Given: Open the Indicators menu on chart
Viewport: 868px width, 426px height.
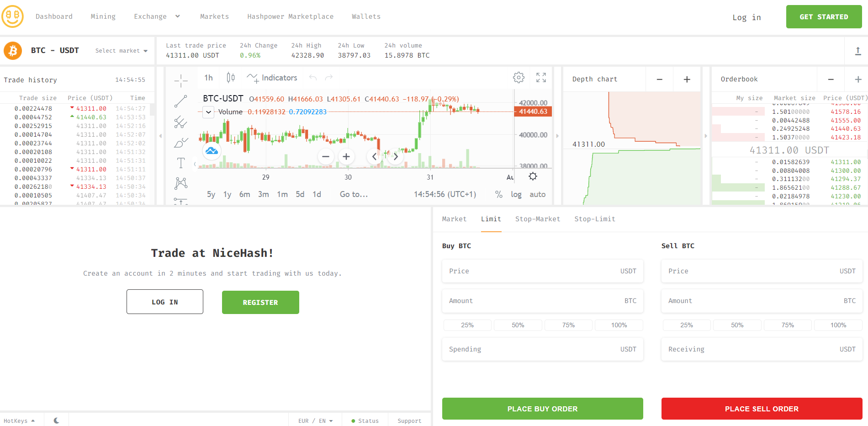Looking at the screenshot, I should (x=272, y=78).
